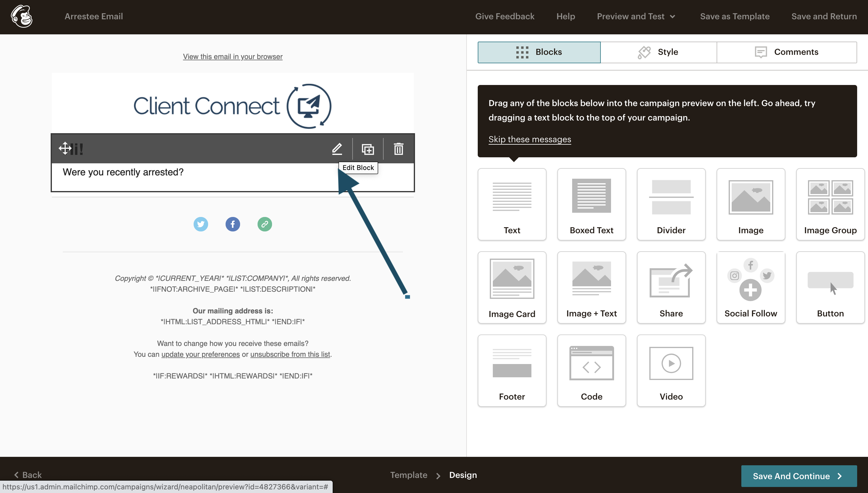The image size is (868, 493).
Task: Click the Arrestee Email campaign title
Action: tap(93, 16)
